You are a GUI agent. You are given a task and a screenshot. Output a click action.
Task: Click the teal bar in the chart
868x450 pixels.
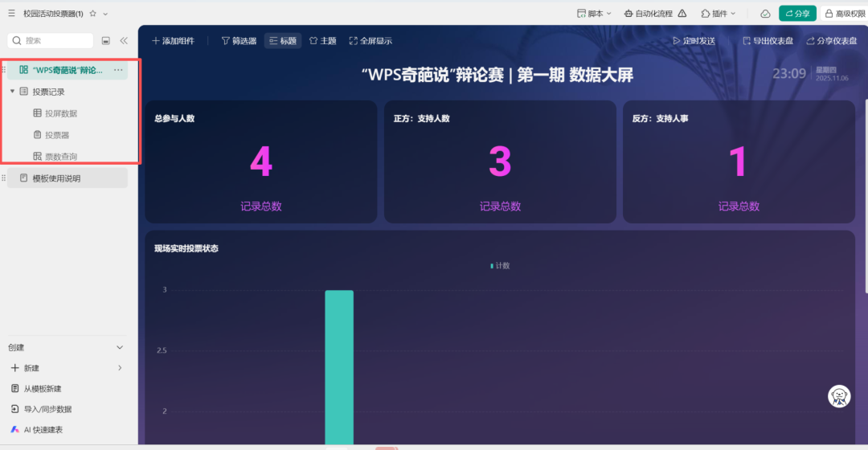(x=339, y=367)
